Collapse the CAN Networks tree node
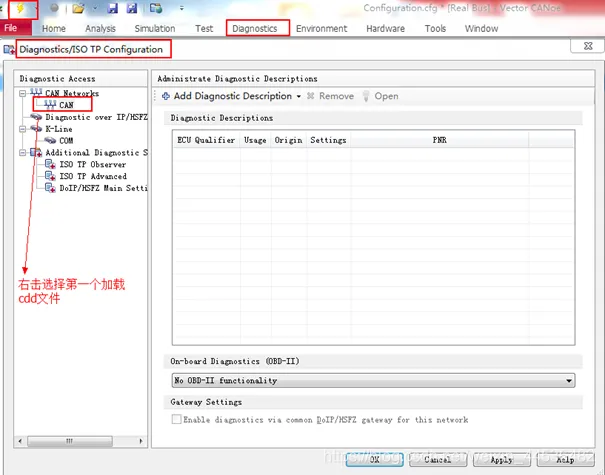This screenshot has width=605, height=475. tap(23, 93)
